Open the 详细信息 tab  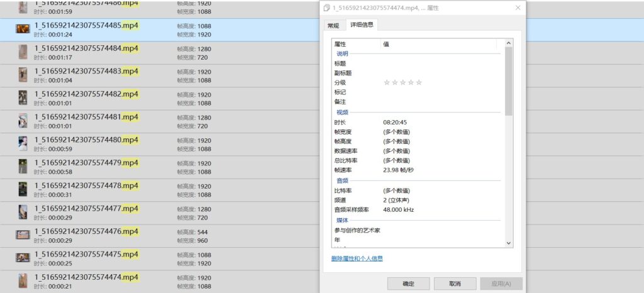coord(362,25)
